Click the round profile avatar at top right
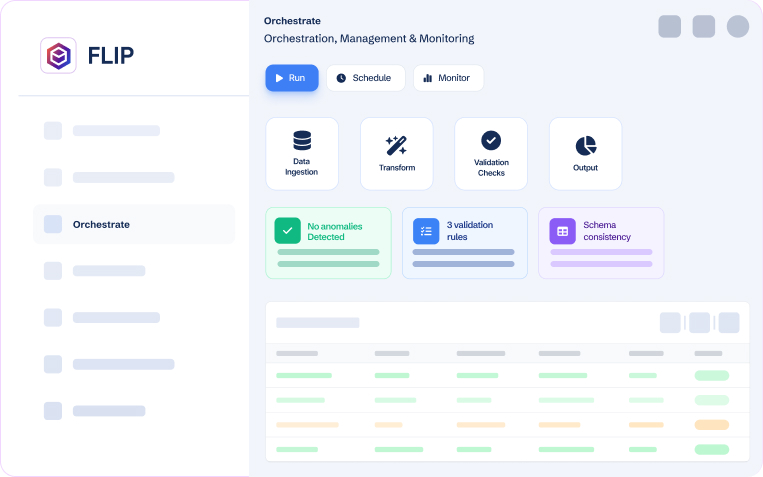Viewport: 763px width, 477px height. [x=738, y=27]
